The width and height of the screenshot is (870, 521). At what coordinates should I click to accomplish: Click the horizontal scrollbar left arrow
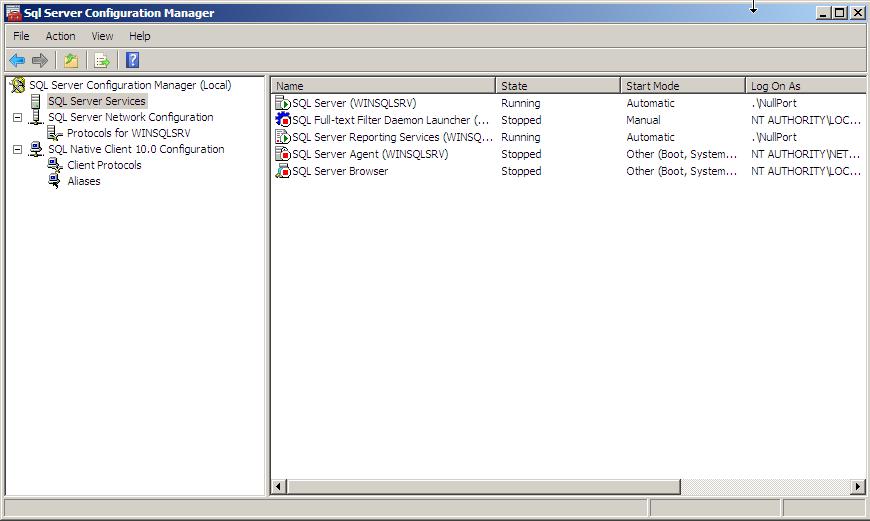click(x=279, y=487)
